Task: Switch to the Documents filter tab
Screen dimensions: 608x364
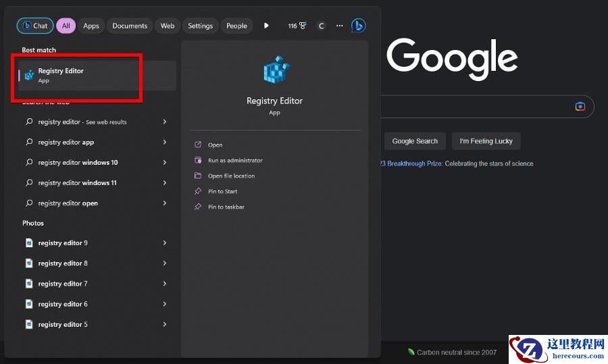Action: click(x=130, y=26)
